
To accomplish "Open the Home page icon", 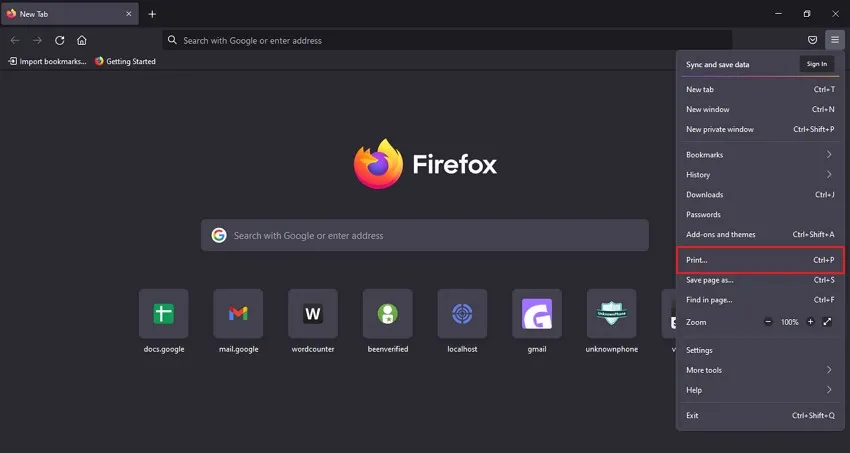I will click(x=81, y=41).
